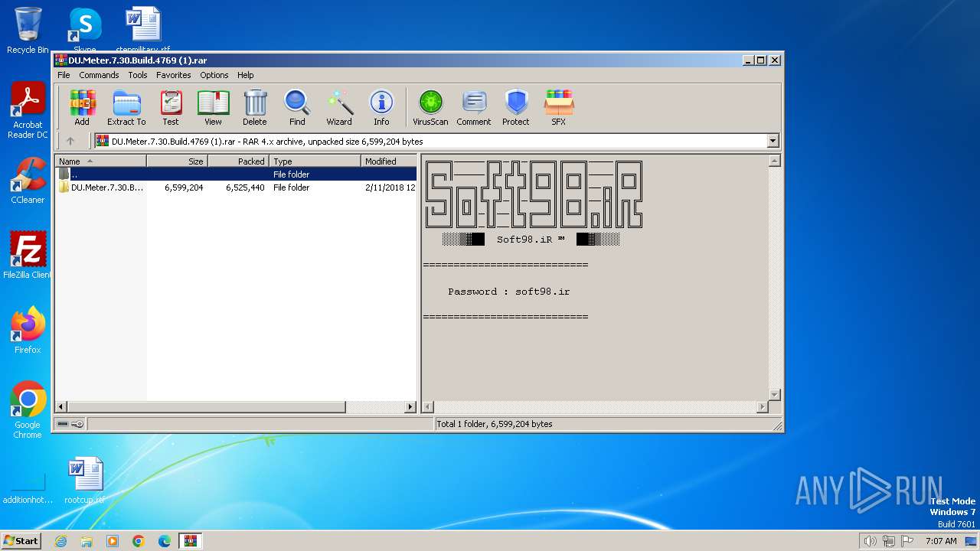This screenshot has width=980, height=551.
Task: Open rootcup.rtf desktop document
Action: (x=85, y=481)
